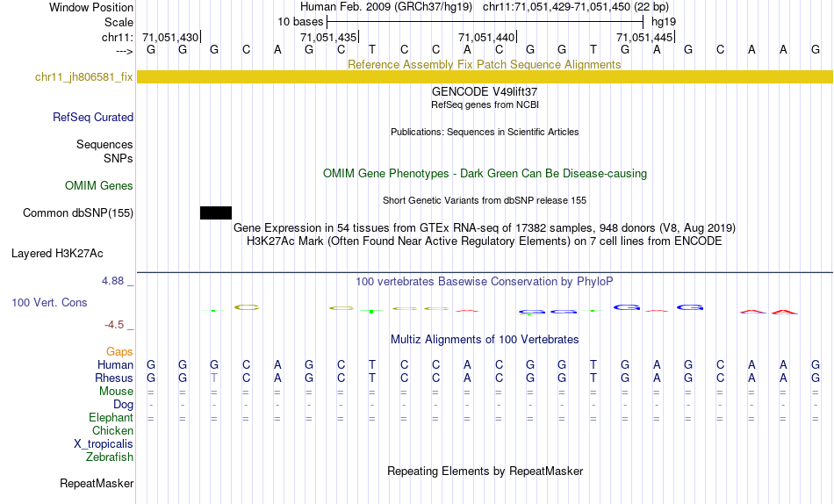Open the Layered H3K27Ac track label

(57, 254)
